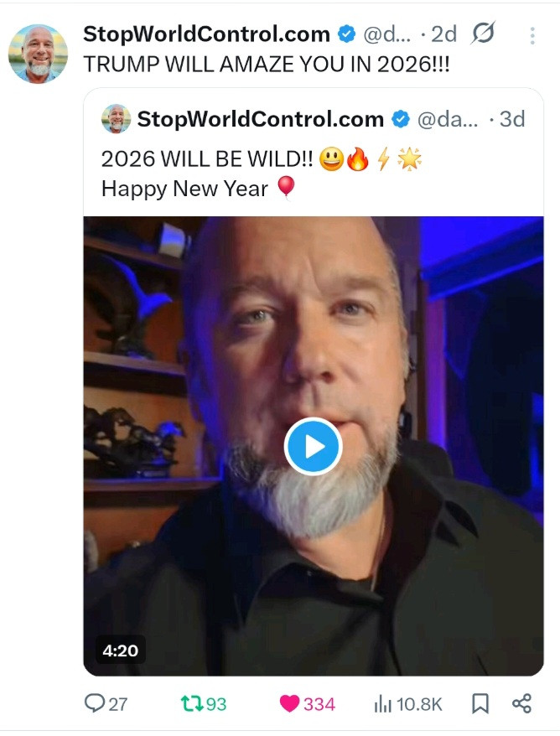
Task: Open the three-dot more options menu
Action: tap(532, 35)
